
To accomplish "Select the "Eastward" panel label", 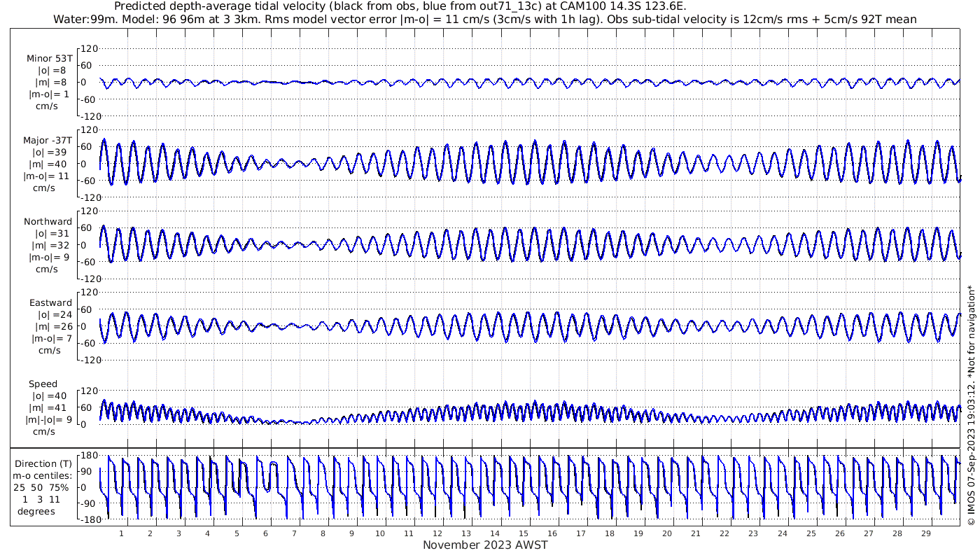I will tap(50, 303).
